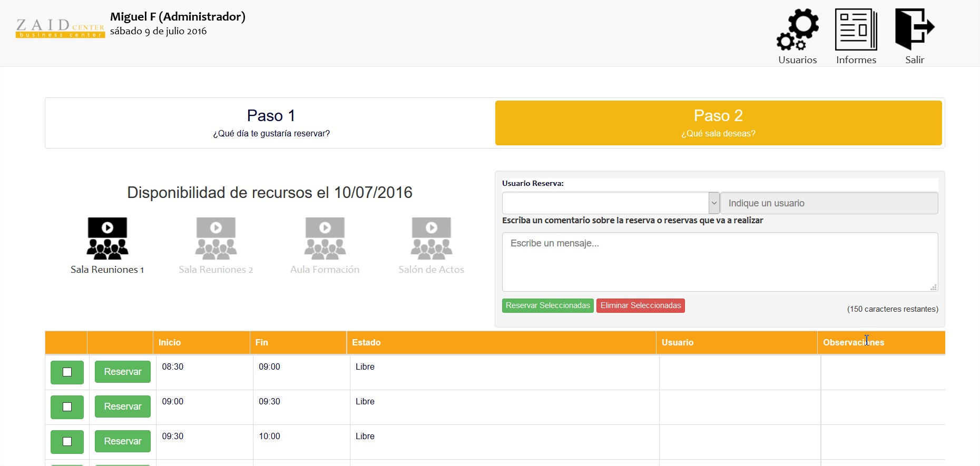Click the Salir exit icon
The height and width of the screenshot is (466, 980).
pos(914,29)
